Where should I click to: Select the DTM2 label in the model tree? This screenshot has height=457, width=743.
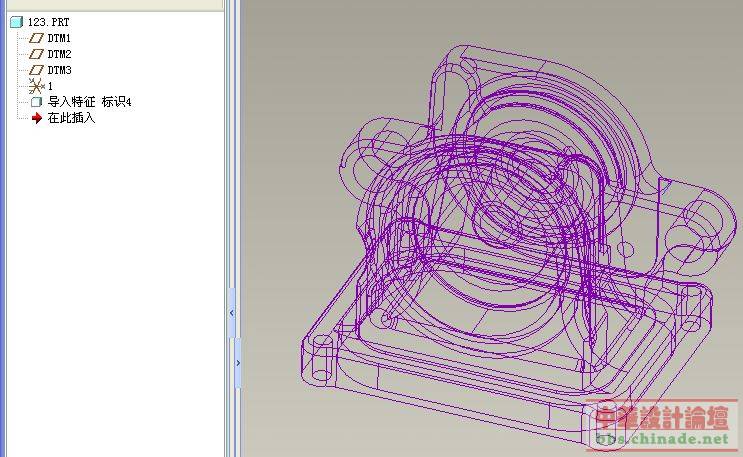pyautogui.click(x=60, y=54)
